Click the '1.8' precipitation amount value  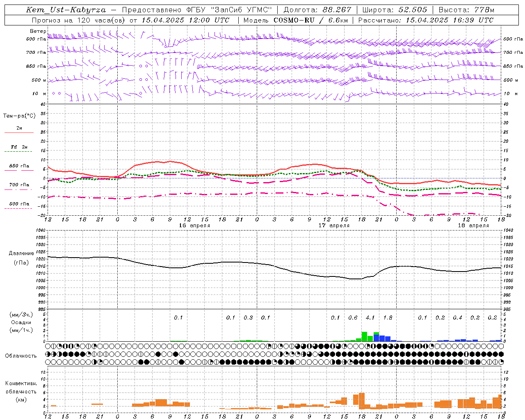[388, 317]
